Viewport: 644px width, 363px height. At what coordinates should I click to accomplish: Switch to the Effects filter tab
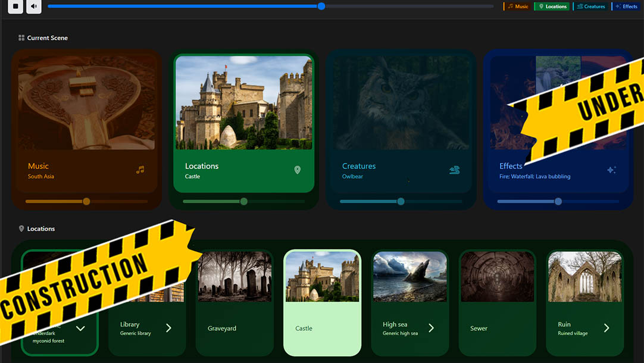626,7
